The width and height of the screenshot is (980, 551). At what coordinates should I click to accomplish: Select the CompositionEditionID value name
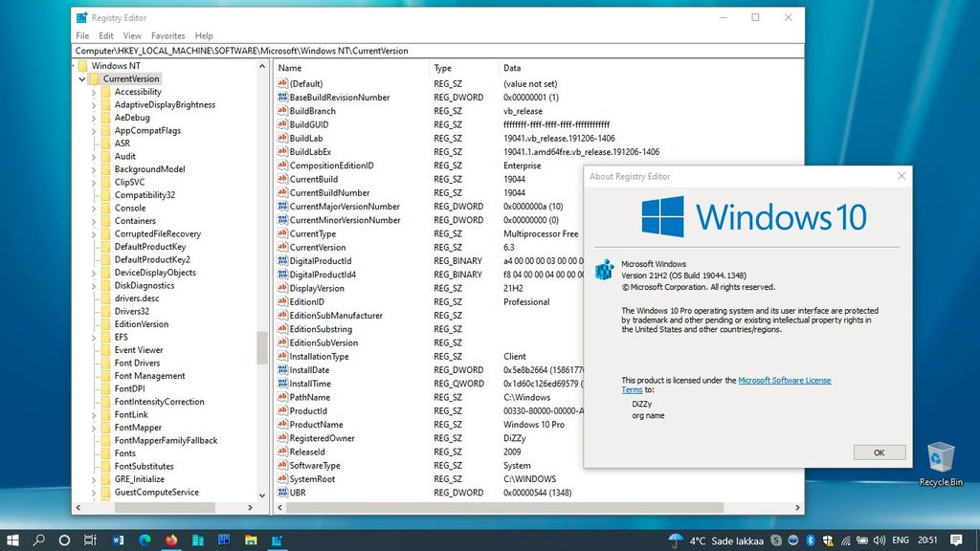click(x=331, y=165)
